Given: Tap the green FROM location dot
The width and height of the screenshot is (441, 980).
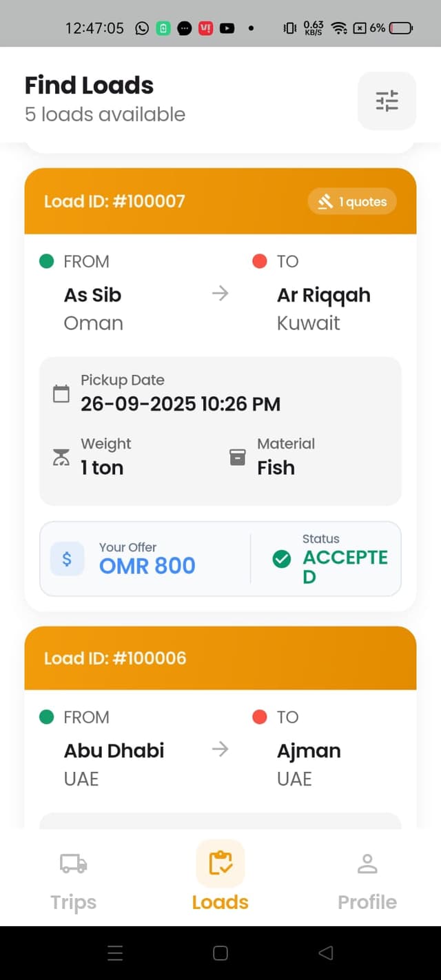Looking at the screenshot, I should click(47, 261).
